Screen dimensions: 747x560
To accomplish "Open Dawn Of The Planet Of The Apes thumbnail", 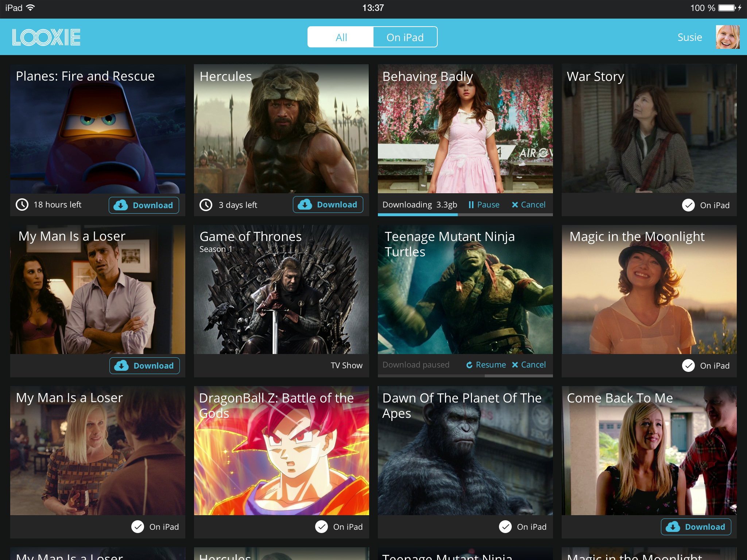I will (x=465, y=451).
